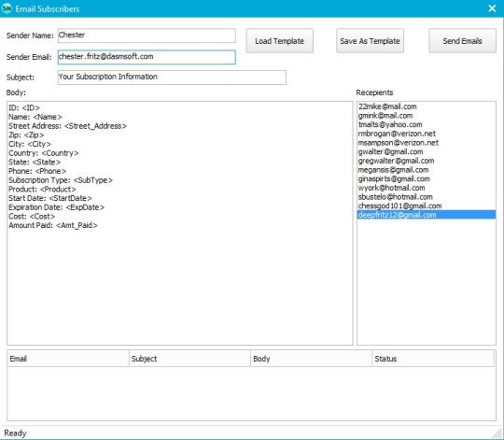This screenshot has width=504, height=440.
Task: Select highlighted recipient deepfritz12@gmail.com
Action: 427,215
